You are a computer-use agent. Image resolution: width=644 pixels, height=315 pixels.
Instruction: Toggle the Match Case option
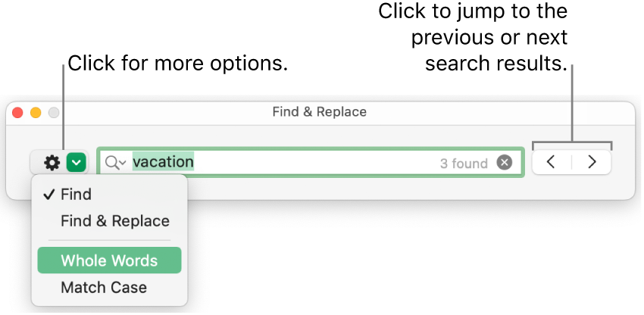click(x=104, y=287)
